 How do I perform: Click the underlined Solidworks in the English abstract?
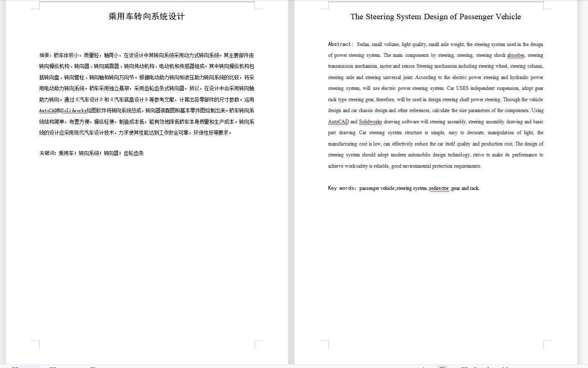[x=370, y=122]
